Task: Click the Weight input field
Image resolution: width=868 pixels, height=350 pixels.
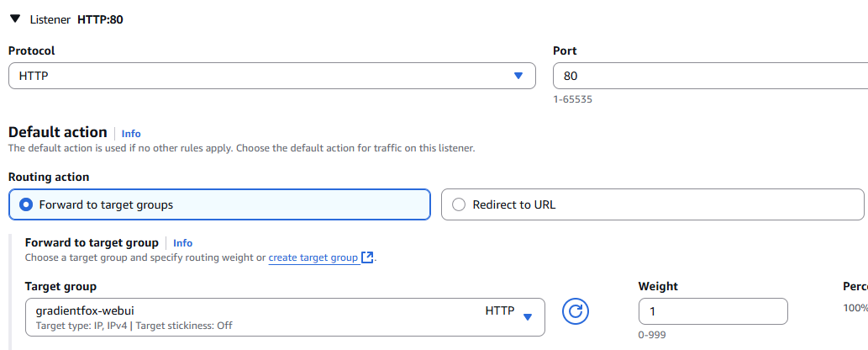Action: (713, 311)
